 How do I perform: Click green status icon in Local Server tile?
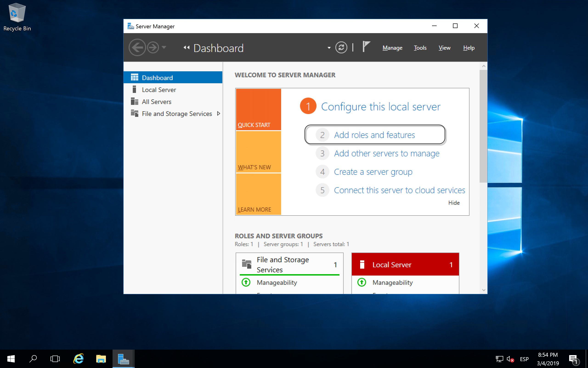pos(362,282)
